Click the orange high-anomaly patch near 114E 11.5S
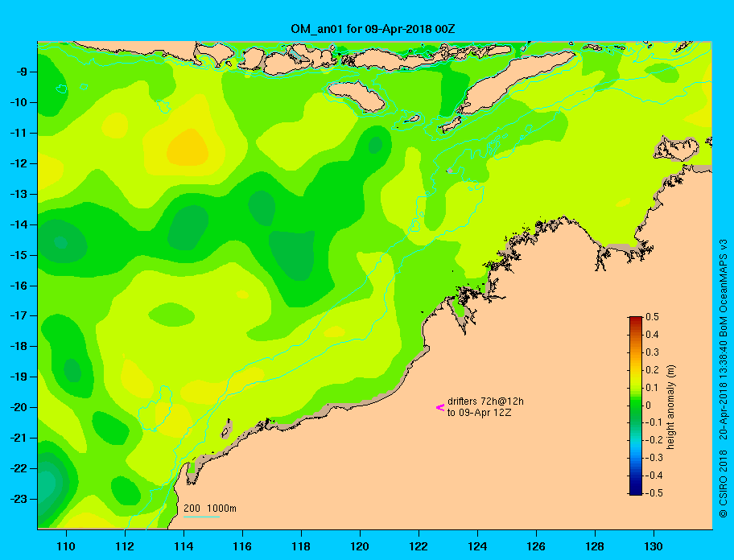The width and height of the screenshot is (734, 560). click(x=188, y=147)
